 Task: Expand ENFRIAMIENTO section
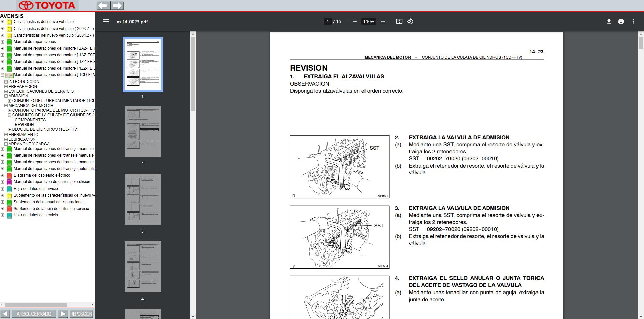click(x=6, y=134)
